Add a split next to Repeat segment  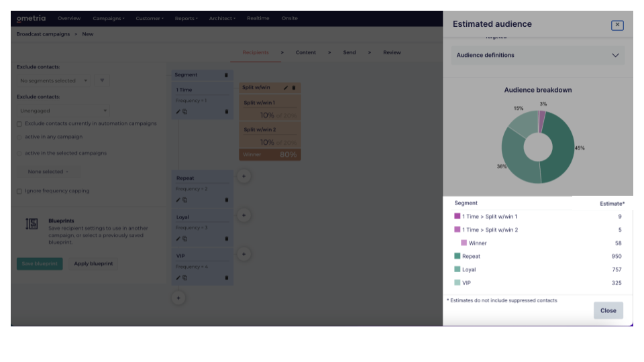244,176
